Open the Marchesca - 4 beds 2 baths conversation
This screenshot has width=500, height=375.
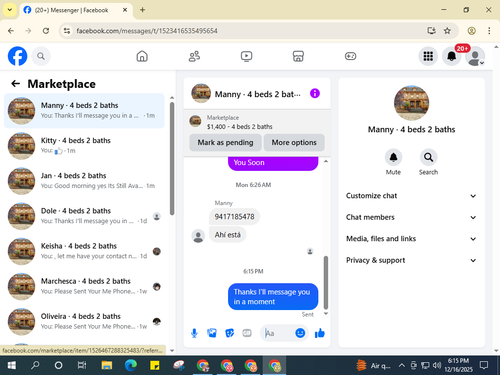coord(84,286)
